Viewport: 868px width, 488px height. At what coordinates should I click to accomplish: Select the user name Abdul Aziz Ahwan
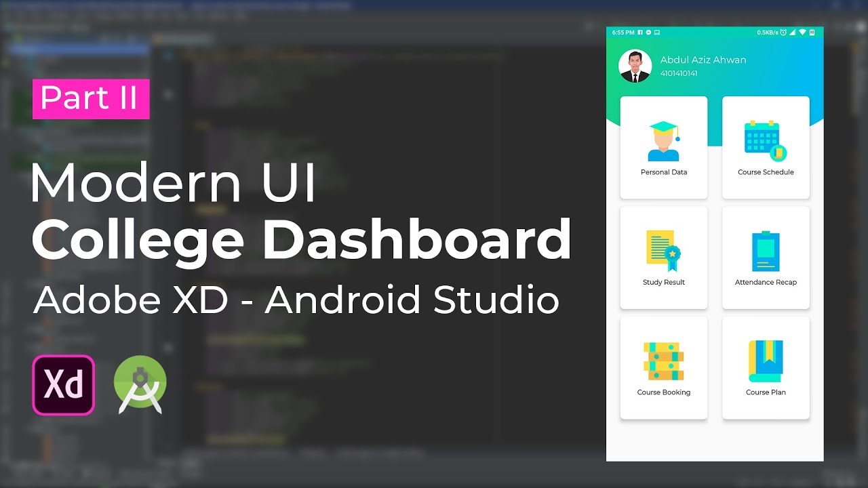[x=703, y=60]
